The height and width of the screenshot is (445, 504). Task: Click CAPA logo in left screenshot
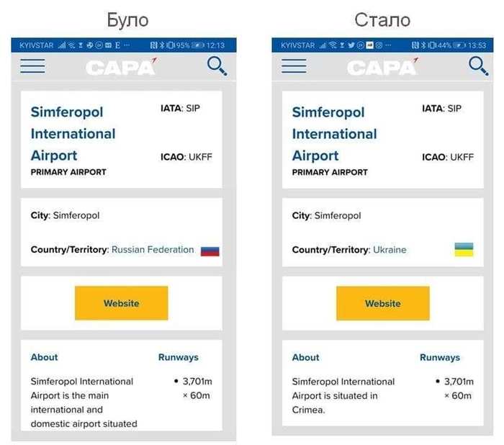121,67
